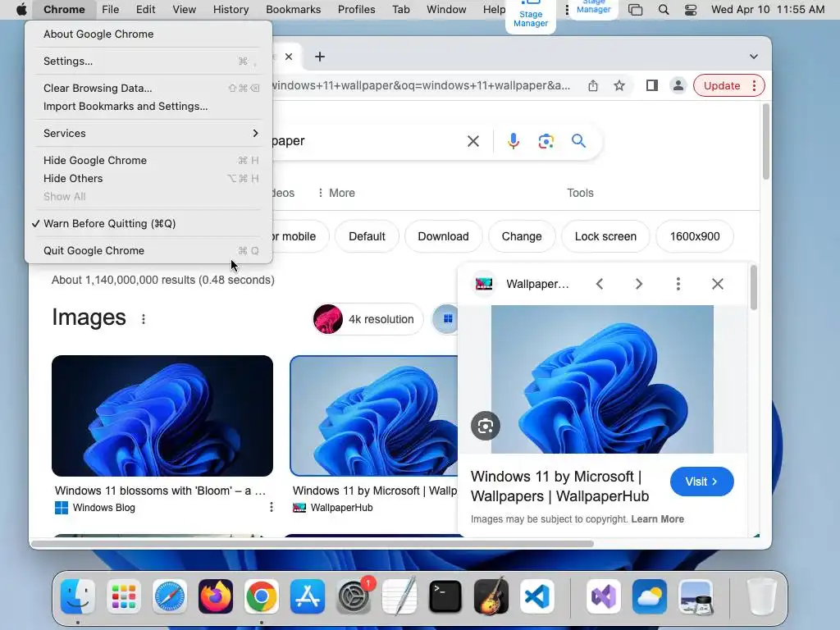Clear the search box text with X
This screenshot has width=840, height=630.
point(473,141)
